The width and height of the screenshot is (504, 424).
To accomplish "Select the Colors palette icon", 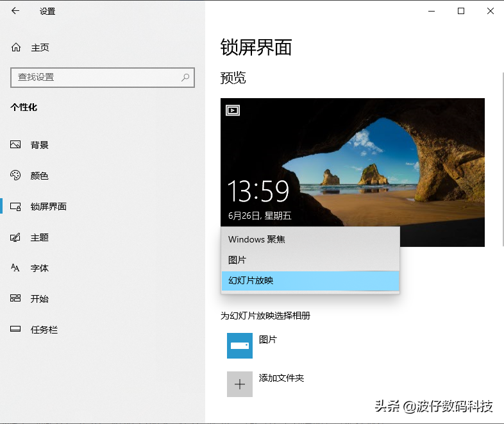I will [x=15, y=175].
